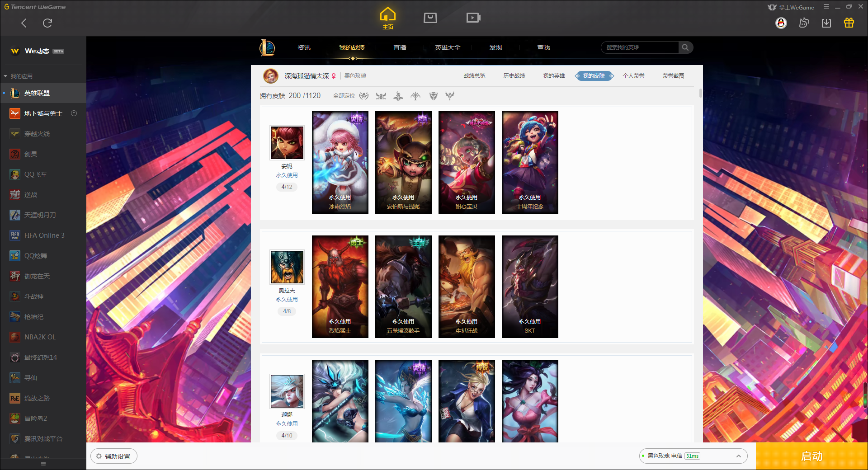868x470 pixels.
Task: Click the refresh page icon
Action: [x=47, y=23]
